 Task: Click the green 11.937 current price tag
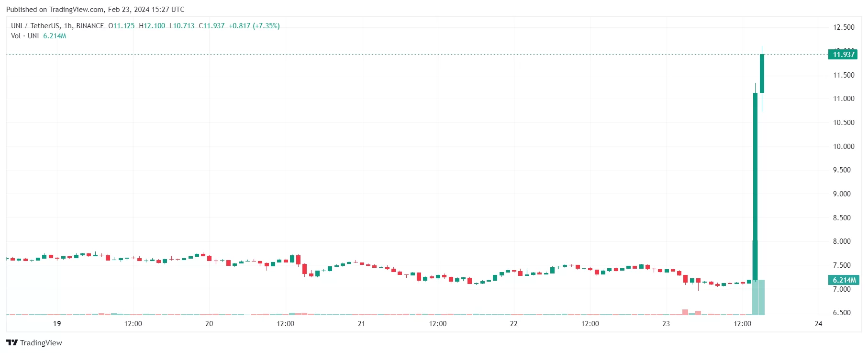tap(843, 55)
